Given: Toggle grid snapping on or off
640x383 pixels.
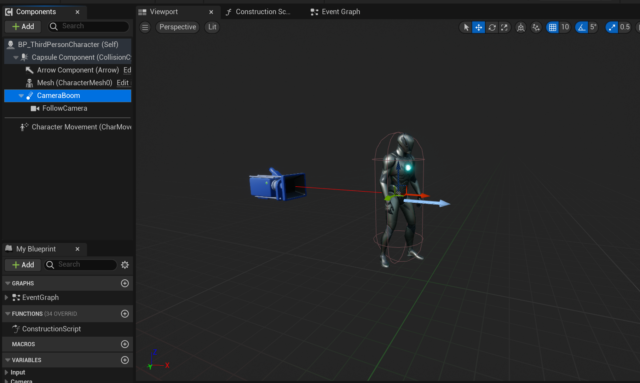Looking at the screenshot, I should pyautogui.click(x=552, y=27).
